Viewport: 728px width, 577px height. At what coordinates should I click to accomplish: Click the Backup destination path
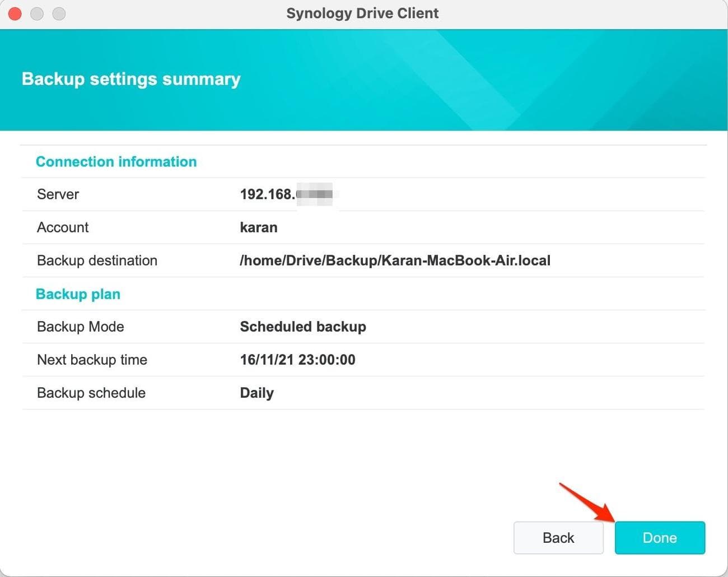pos(97,260)
